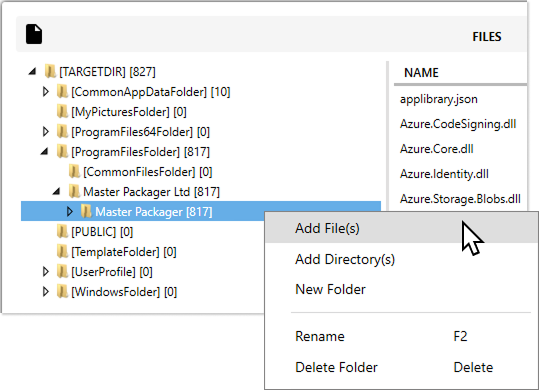Click the UserProfile folder icon
This screenshot has width=539, height=390.
tap(62, 271)
